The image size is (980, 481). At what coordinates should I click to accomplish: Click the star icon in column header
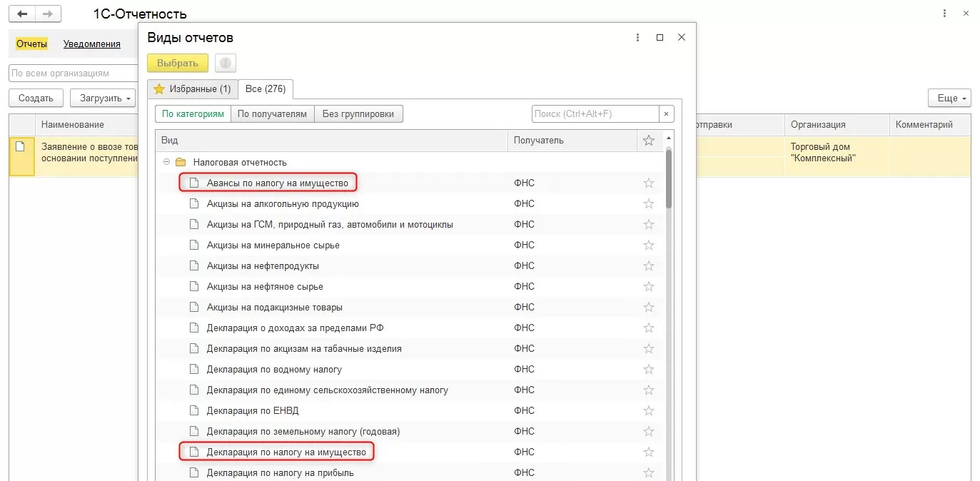click(648, 141)
